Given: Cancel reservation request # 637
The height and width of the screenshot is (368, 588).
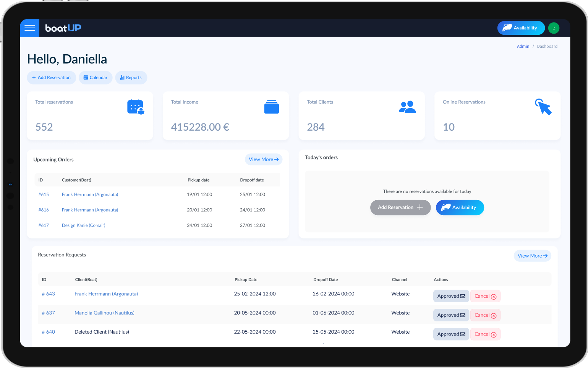Looking at the screenshot, I should click(x=485, y=315).
